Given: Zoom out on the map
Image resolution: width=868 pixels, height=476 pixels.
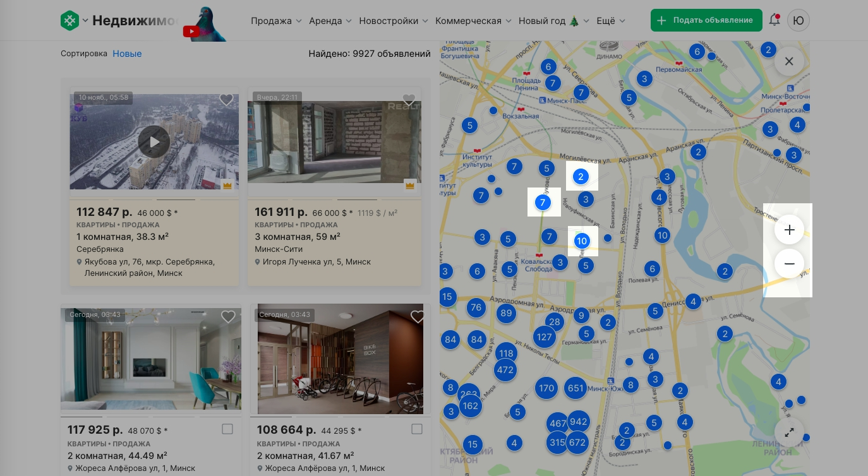Looking at the screenshot, I should [789, 264].
